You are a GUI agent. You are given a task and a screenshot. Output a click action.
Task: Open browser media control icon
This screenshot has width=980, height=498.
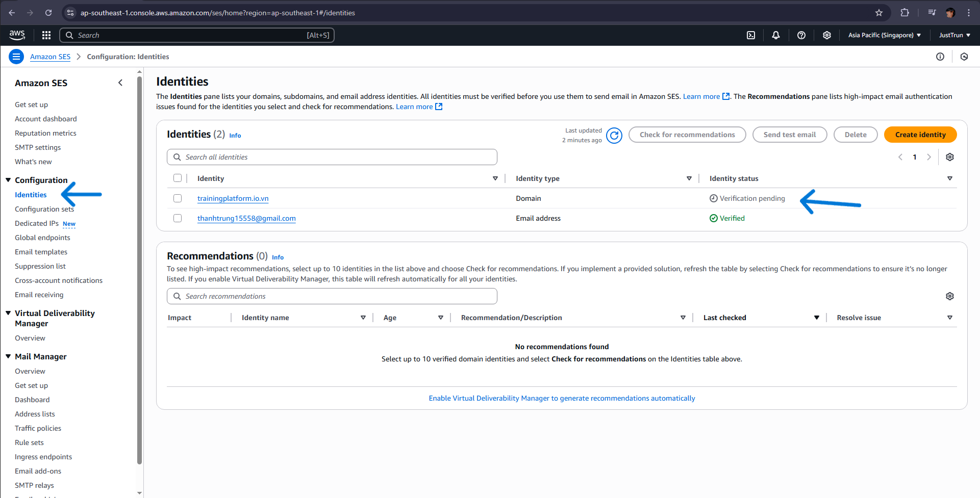932,13
